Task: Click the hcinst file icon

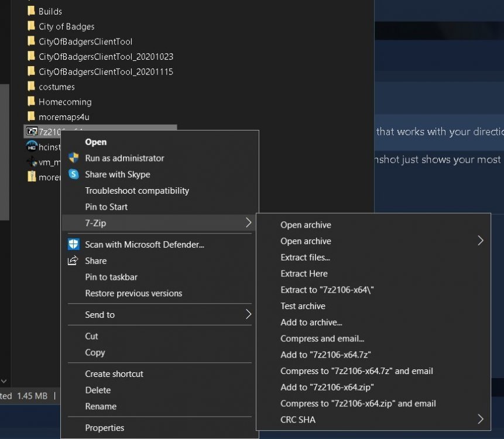Action: tap(32, 147)
